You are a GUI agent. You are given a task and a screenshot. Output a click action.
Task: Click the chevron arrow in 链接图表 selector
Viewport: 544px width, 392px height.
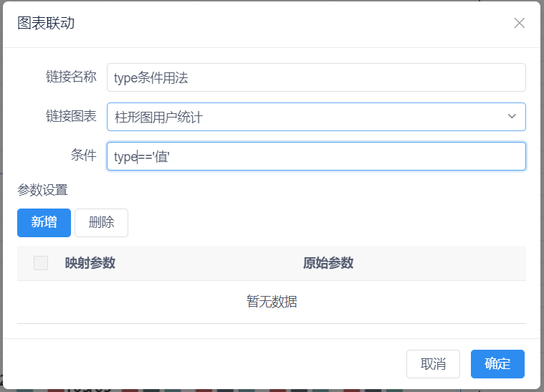[x=512, y=116]
